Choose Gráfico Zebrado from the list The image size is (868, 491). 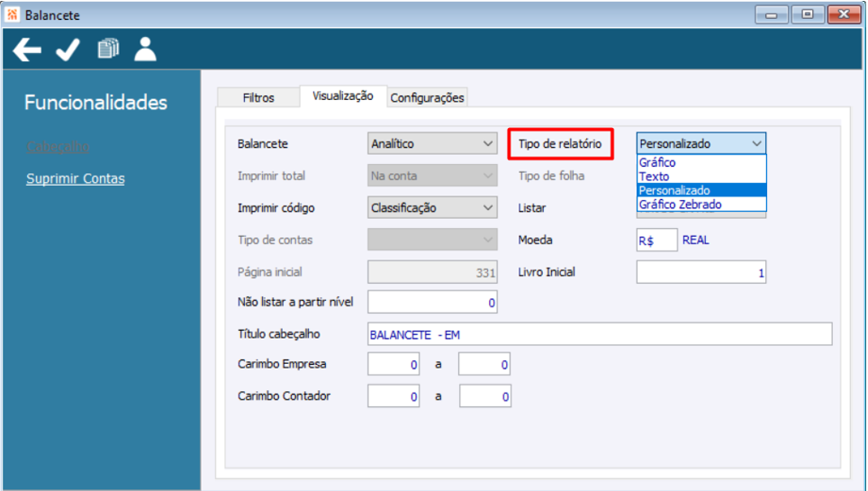(x=701, y=204)
